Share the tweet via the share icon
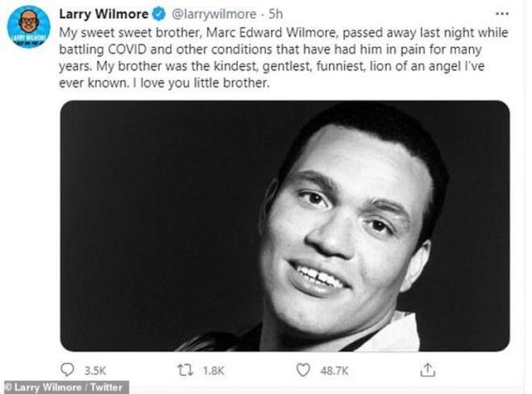 [428, 370]
